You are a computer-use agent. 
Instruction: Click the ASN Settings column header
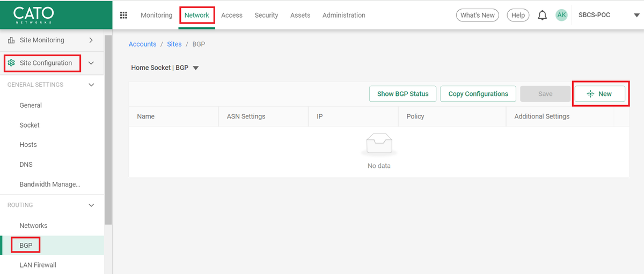point(264,116)
